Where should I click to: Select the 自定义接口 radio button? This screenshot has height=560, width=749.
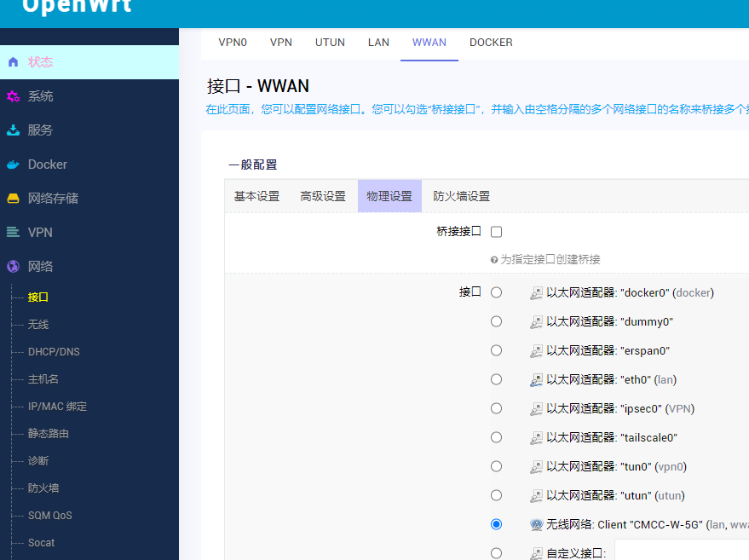point(496,553)
